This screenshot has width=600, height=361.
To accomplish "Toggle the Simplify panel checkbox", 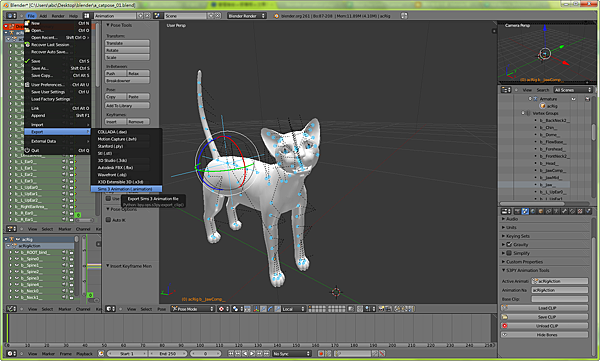I will (x=509, y=253).
